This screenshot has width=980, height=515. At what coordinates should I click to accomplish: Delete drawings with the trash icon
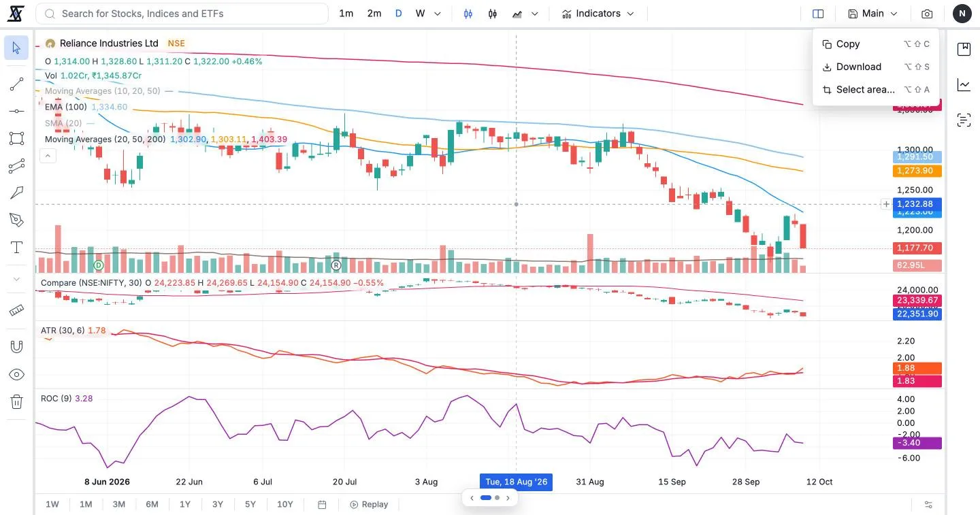[x=16, y=402]
